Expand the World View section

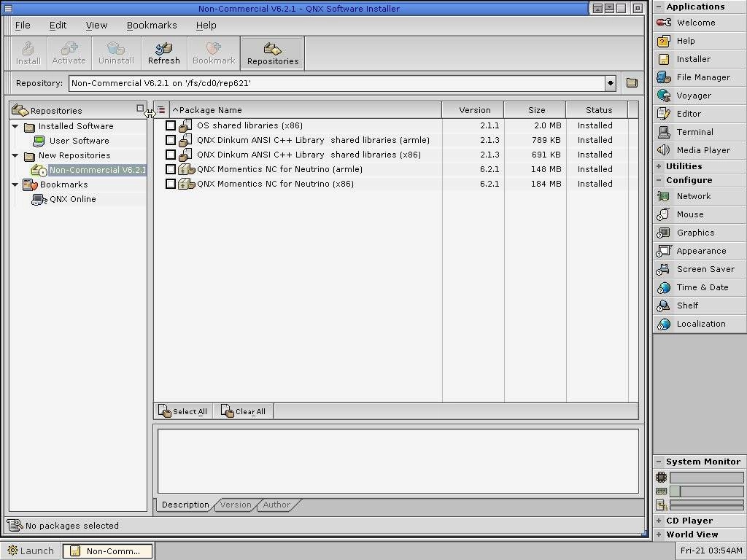[659, 534]
